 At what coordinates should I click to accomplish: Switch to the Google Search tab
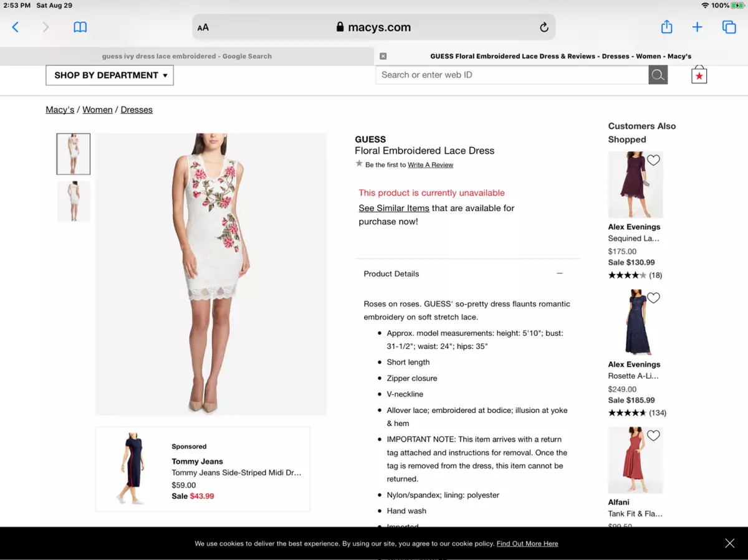(x=186, y=56)
